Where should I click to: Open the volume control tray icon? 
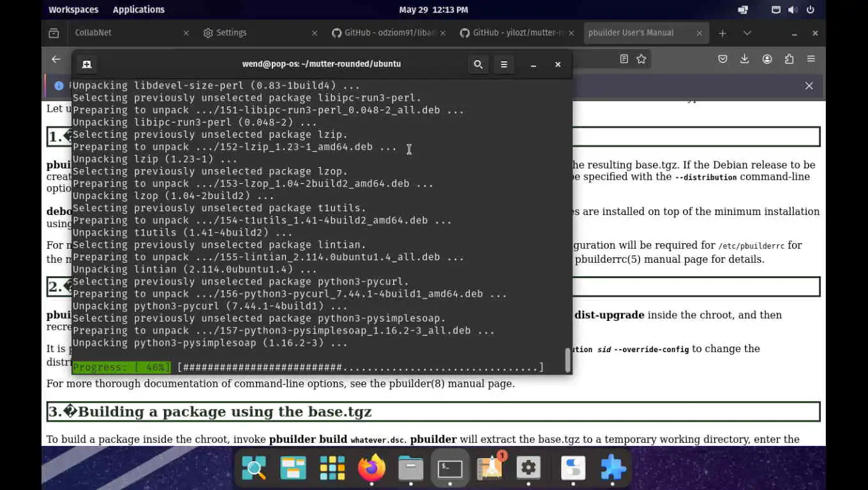point(793,10)
